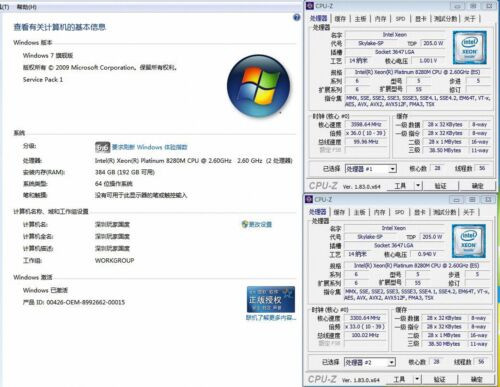Open 要求刷新 Windows 体验指数 link
Image resolution: width=500 pixels, height=387 pixels.
coord(149,147)
